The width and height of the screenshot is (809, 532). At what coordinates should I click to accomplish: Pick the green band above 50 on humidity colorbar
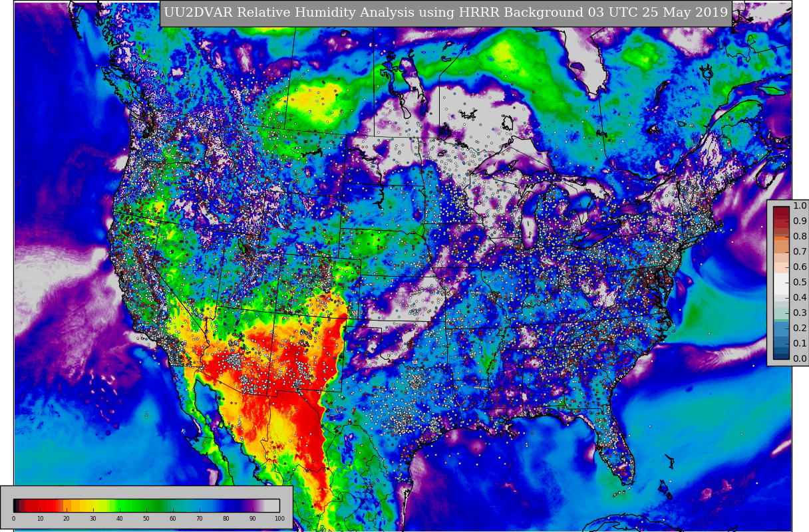click(146, 505)
